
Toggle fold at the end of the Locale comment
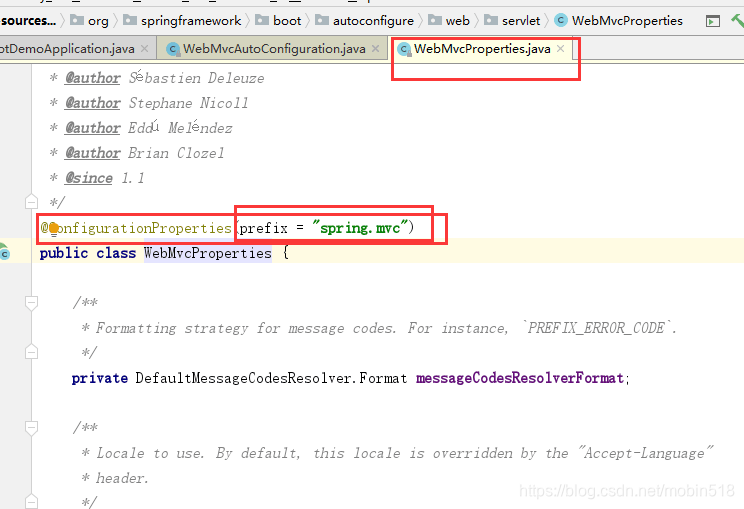pos(31,501)
